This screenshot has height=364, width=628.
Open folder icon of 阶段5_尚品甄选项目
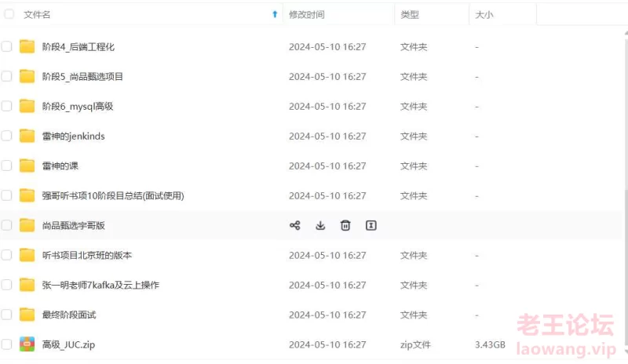[x=27, y=76]
